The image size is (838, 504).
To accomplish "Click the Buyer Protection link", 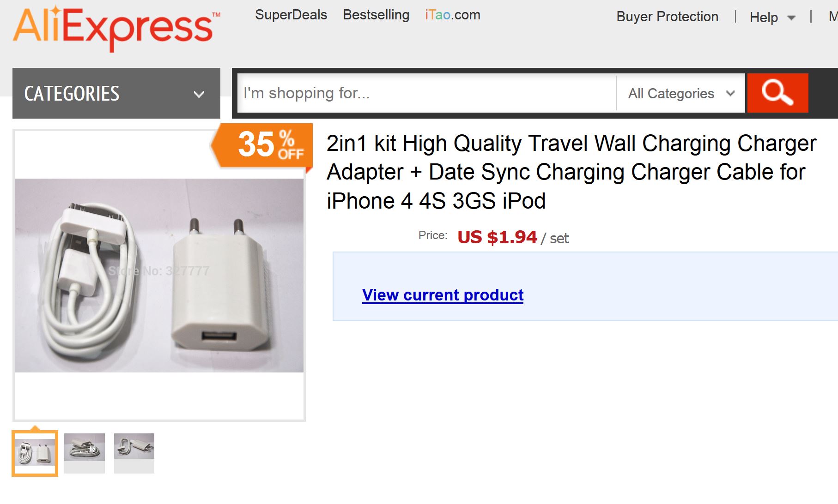I will (x=667, y=17).
